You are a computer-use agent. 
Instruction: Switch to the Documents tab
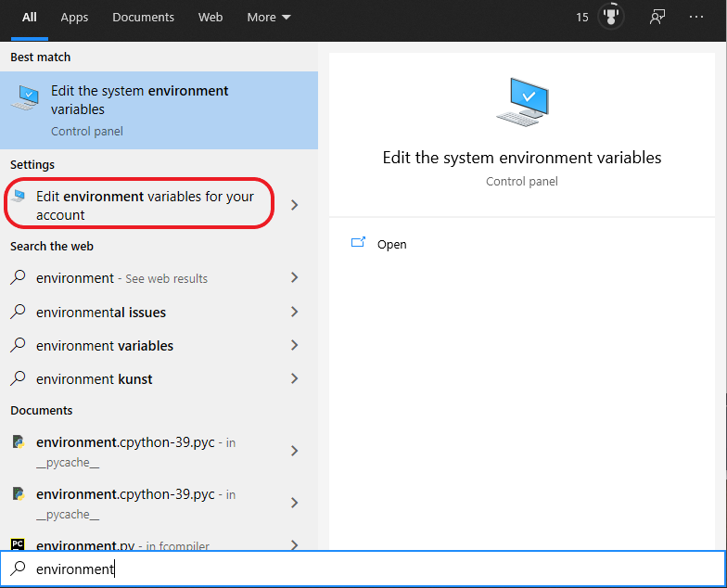point(143,17)
